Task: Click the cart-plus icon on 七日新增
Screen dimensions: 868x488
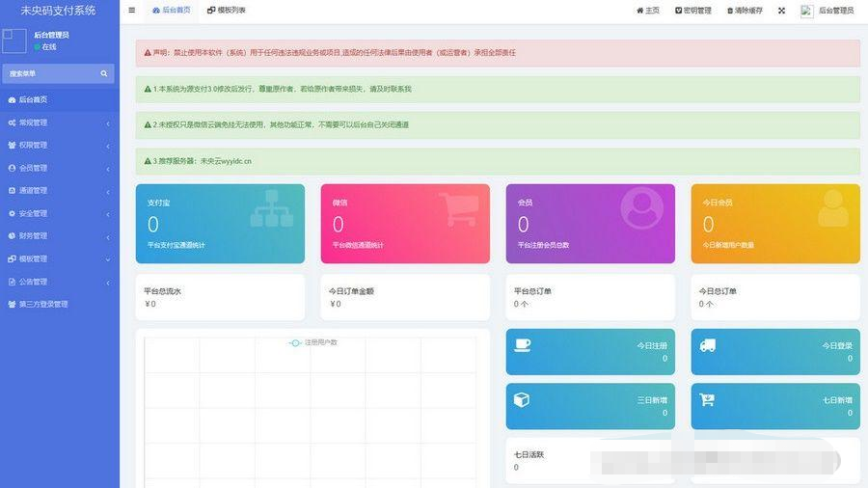Action: click(707, 399)
